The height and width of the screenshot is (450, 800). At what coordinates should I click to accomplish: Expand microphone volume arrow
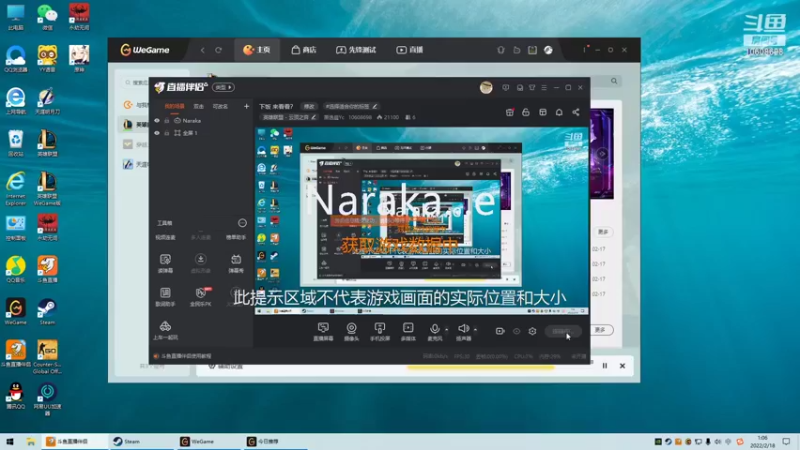[x=446, y=330]
